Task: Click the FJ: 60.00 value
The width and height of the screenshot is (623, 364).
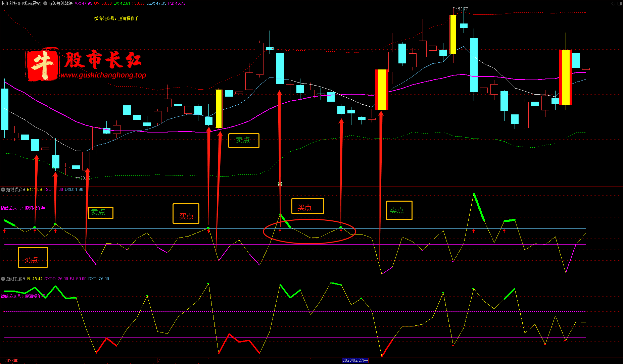Action: (78, 279)
